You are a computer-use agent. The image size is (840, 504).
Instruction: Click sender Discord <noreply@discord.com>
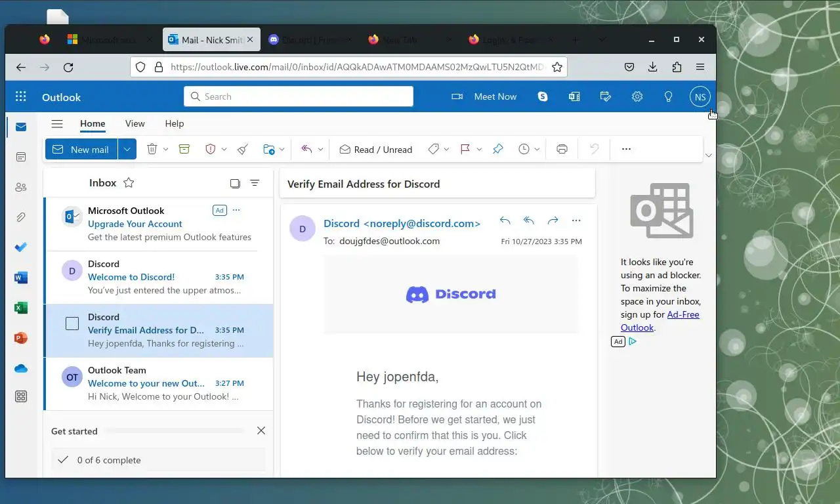402,224
